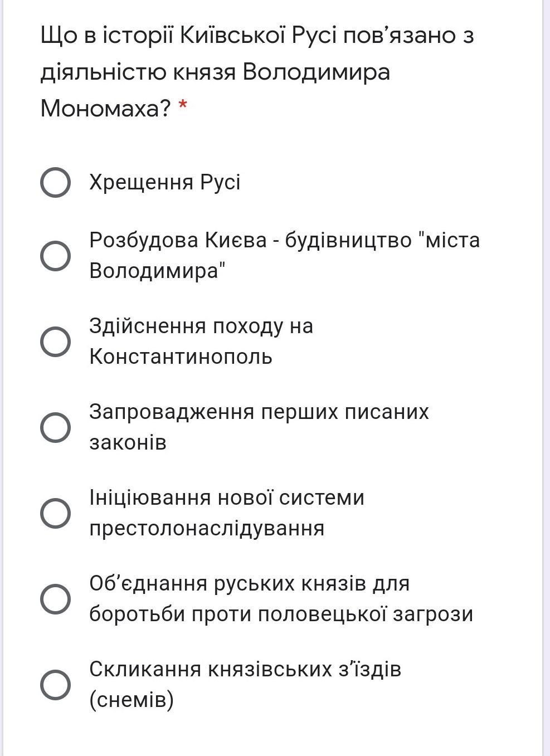Click the text 'Розбудова Києва - будівництво'
The height and width of the screenshot is (756, 550).
click(252, 240)
